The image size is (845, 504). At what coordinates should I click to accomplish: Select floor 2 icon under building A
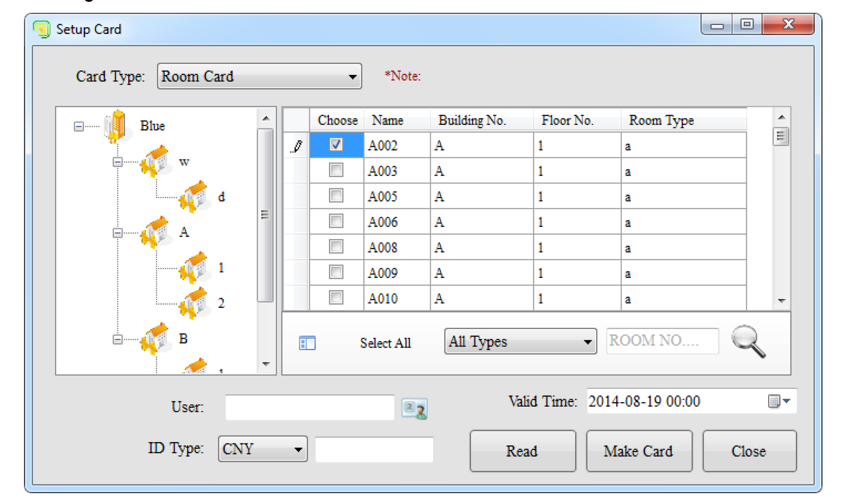click(x=194, y=303)
